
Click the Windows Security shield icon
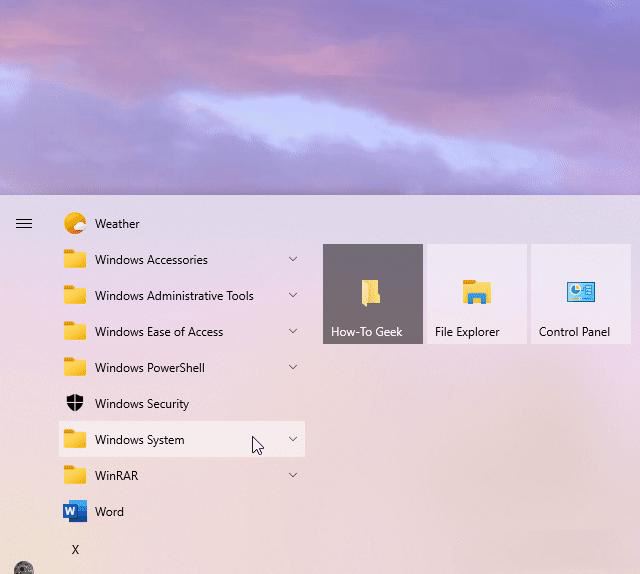coord(75,404)
